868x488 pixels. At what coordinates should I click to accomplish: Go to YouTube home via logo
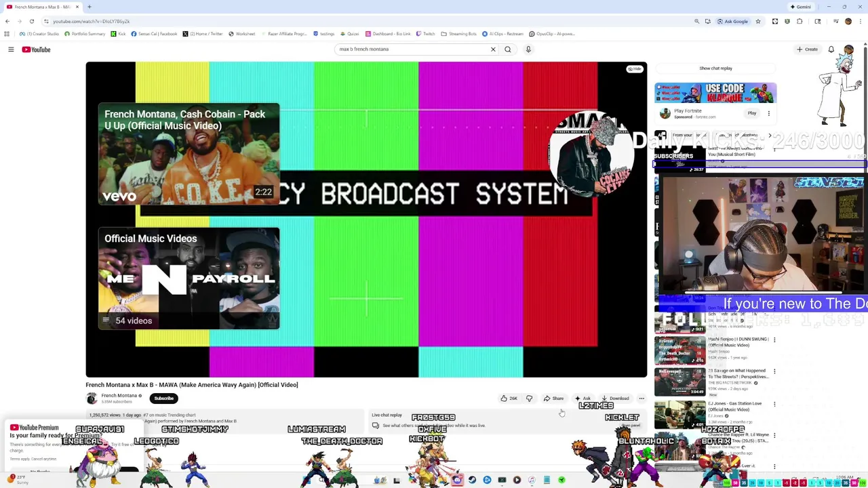[36, 49]
